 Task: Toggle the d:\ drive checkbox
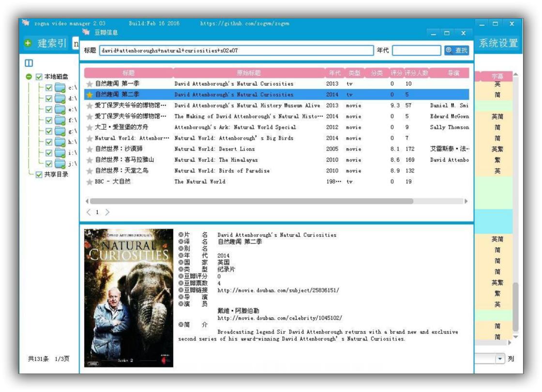point(49,99)
